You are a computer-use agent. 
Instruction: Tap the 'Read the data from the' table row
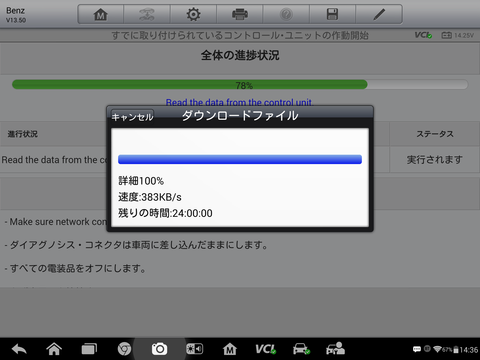(54, 160)
